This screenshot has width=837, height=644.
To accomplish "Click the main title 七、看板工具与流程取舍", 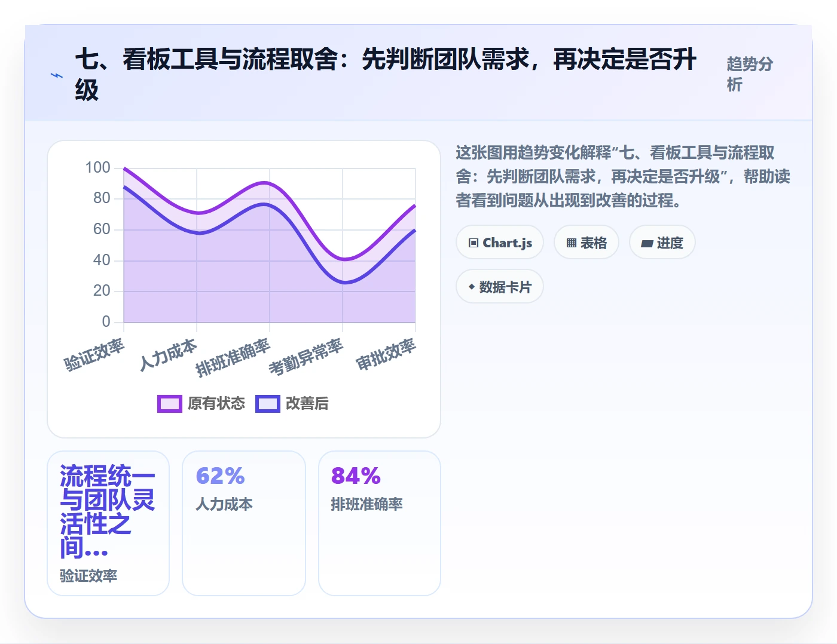I will point(386,75).
